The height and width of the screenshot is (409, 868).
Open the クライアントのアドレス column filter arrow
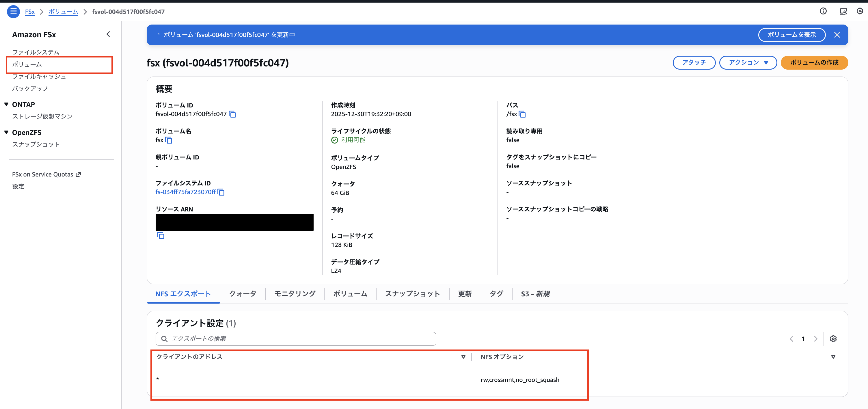(x=463, y=357)
